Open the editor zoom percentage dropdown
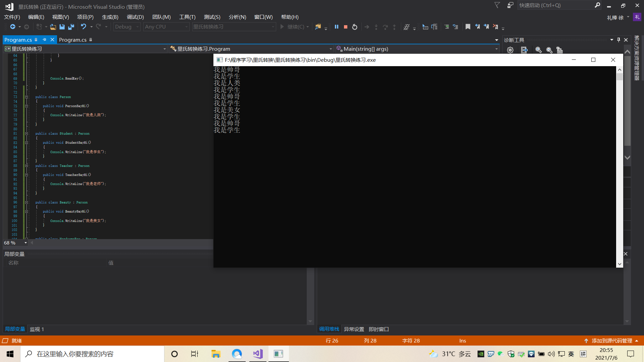This screenshot has width=644, height=362. coord(26,243)
